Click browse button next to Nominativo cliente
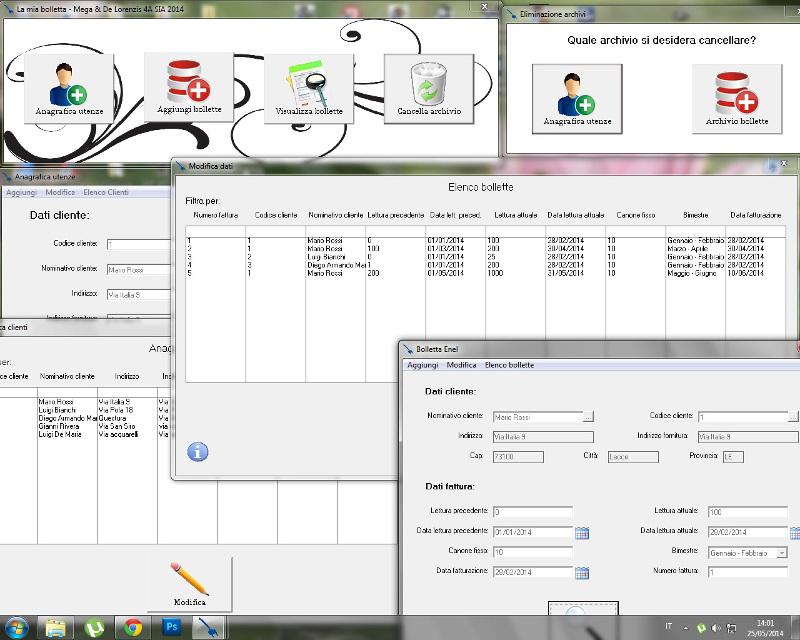The image size is (800, 640). click(x=589, y=416)
